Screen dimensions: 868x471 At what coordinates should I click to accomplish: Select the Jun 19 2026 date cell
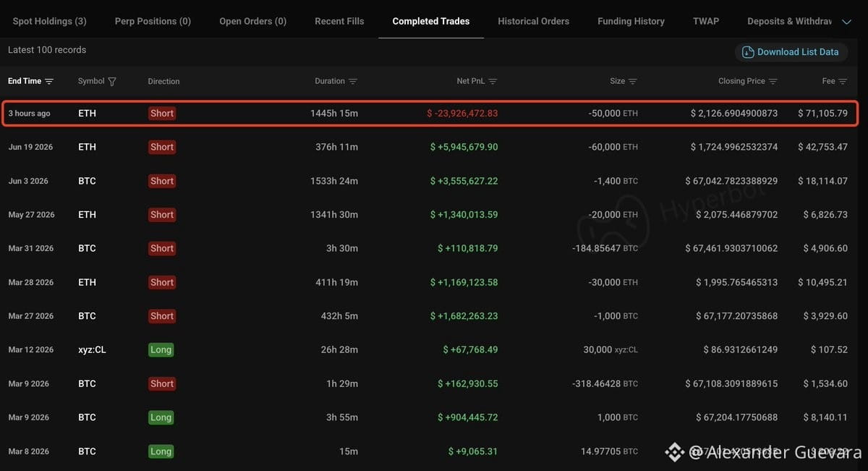30,147
